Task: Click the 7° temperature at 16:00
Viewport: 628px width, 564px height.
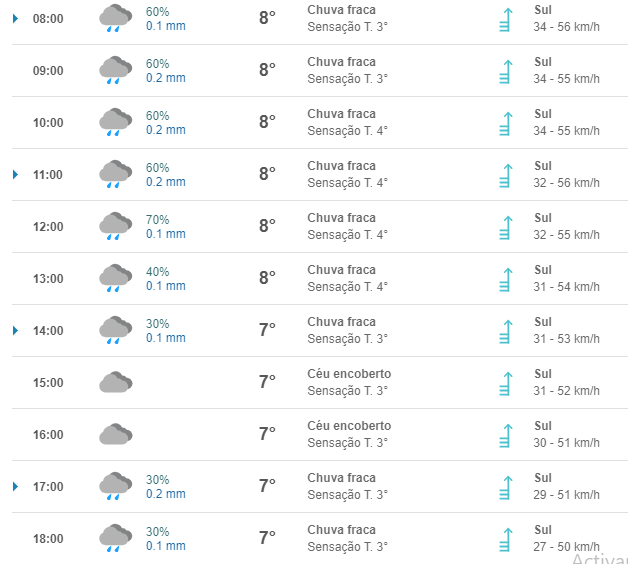Action: pyautogui.click(x=267, y=434)
